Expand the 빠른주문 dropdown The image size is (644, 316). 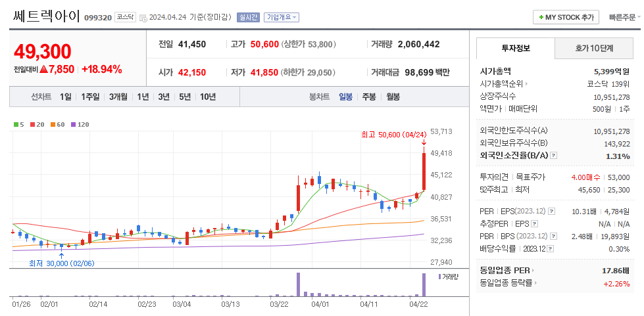(x=624, y=17)
